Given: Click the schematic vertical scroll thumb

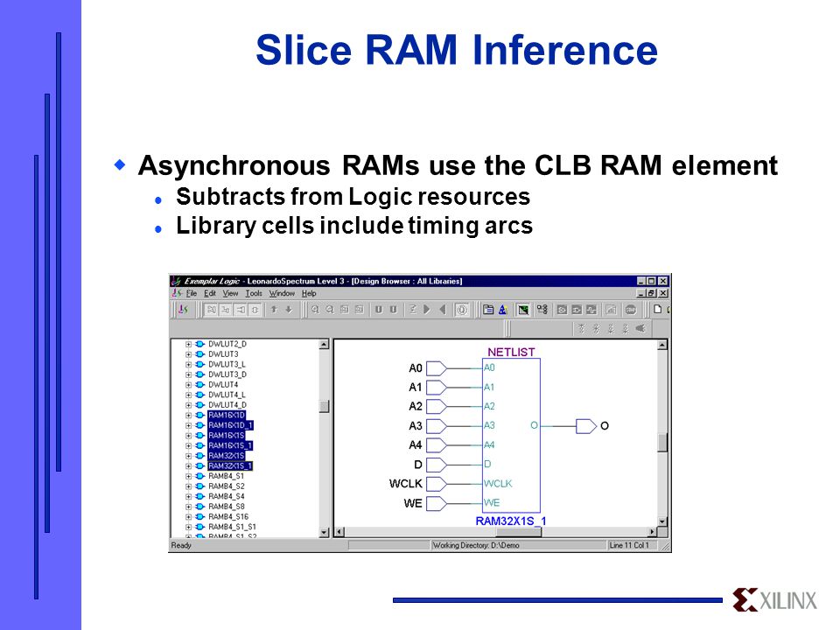Looking at the screenshot, I should [x=662, y=443].
